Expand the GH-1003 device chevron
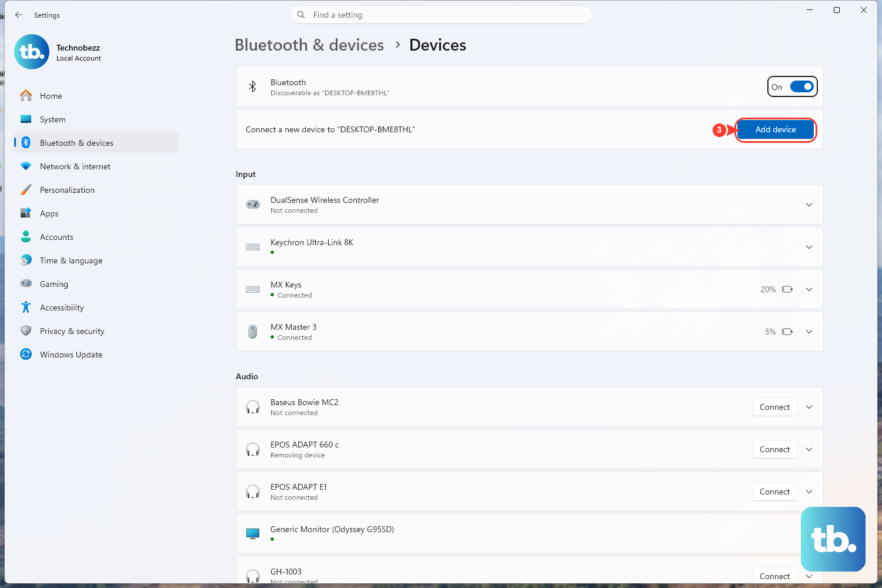This screenshot has height=588, width=882. [809, 576]
